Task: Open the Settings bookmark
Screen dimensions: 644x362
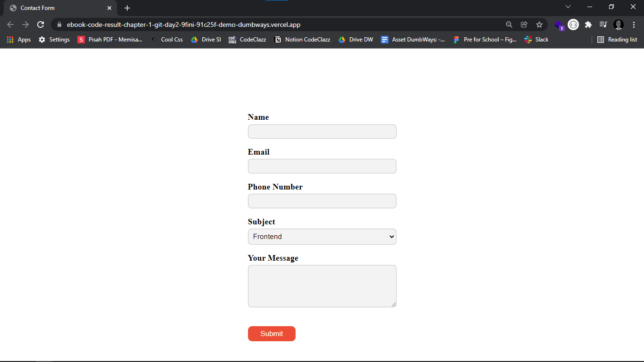Action: [x=54, y=40]
